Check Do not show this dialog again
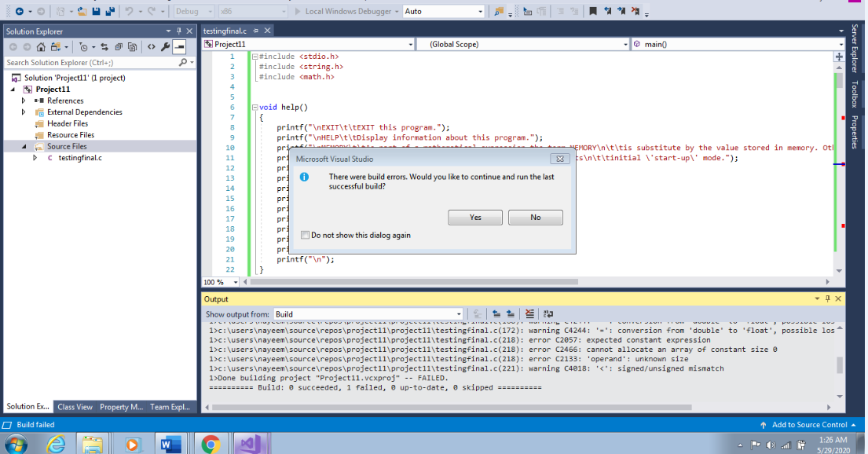Viewport: 868px width, 454px height. pos(305,235)
